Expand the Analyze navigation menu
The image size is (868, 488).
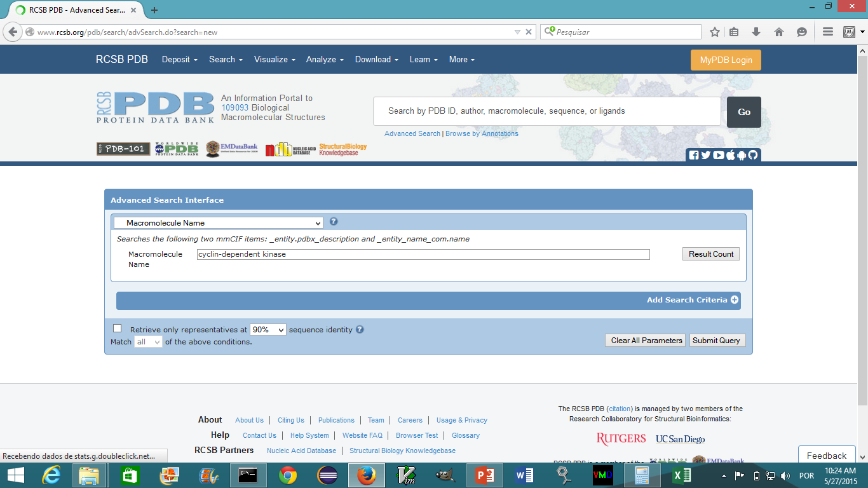click(x=325, y=59)
